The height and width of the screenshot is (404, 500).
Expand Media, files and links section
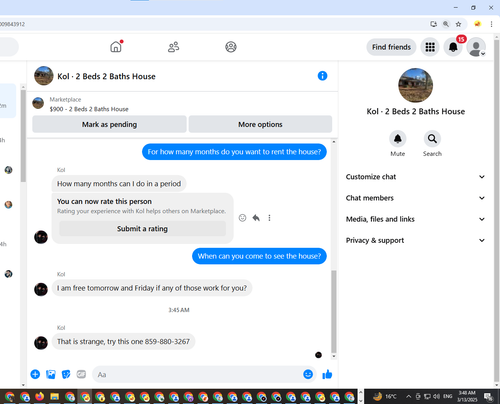415,219
